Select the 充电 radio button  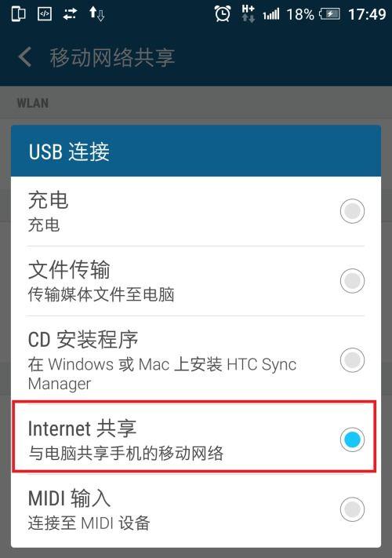[352, 211]
